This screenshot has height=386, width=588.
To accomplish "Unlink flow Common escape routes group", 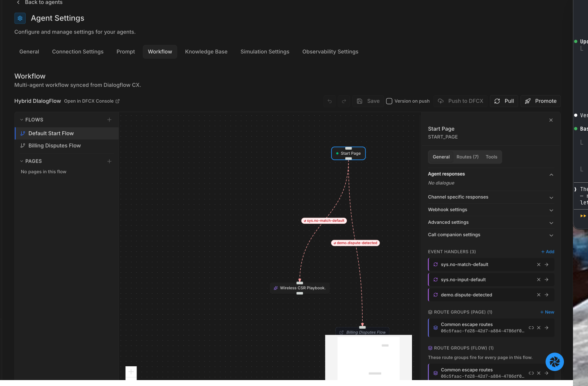I will point(531,373).
